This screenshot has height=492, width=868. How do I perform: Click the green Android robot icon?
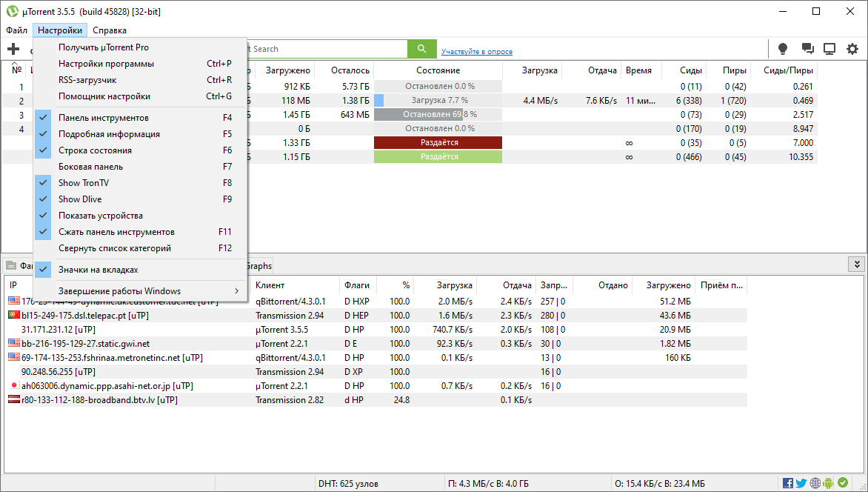pyautogui.click(x=828, y=483)
